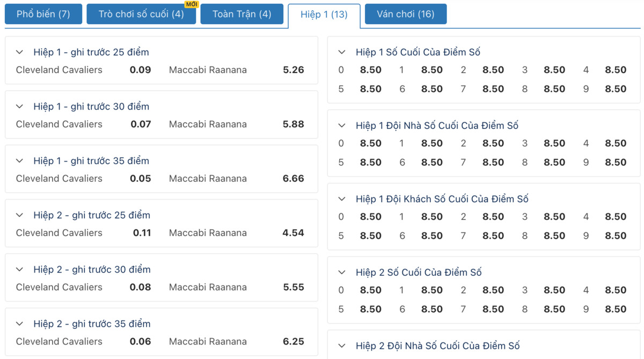Image resolution: width=644 pixels, height=359 pixels.
Task: Select the Toàn Trận (4) tab
Action: [241, 14]
